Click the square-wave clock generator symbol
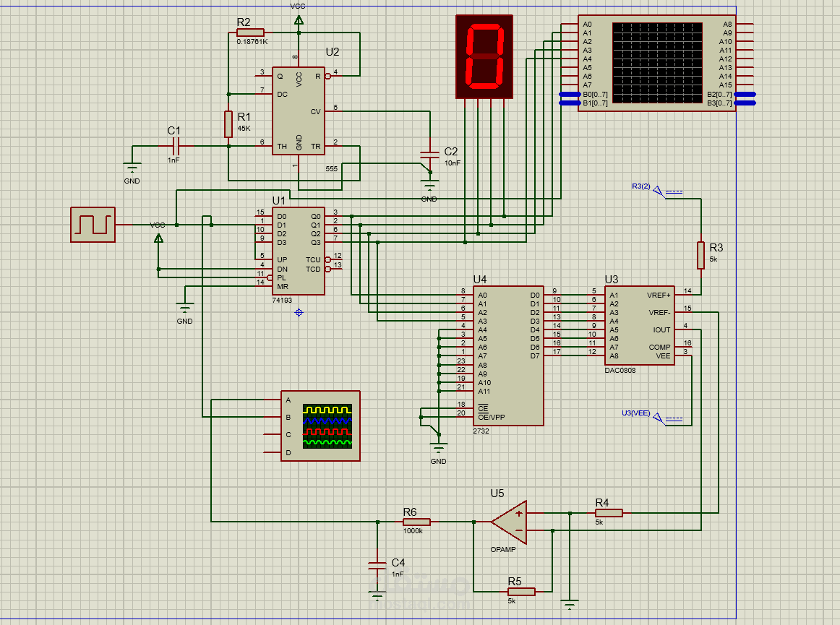Screen dimensions: 840x625 93,225
